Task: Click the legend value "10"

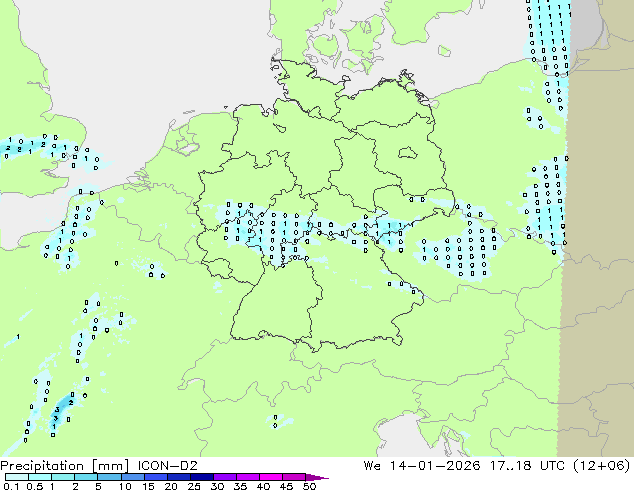Action: [125, 486]
